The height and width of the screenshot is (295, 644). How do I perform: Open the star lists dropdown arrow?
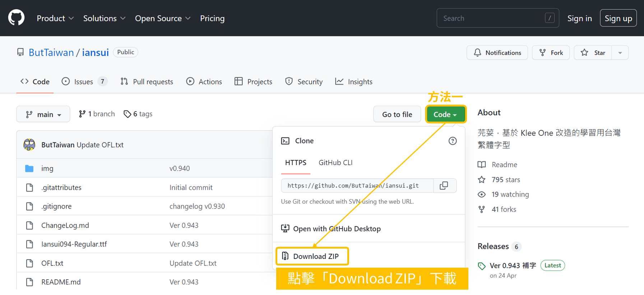620,53
